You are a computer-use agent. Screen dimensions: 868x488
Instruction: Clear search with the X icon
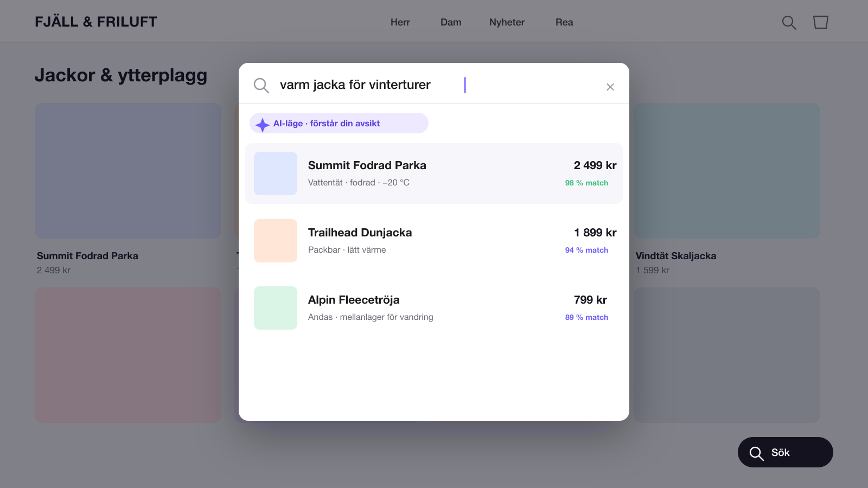pyautogui.click(x=610, y=87)
